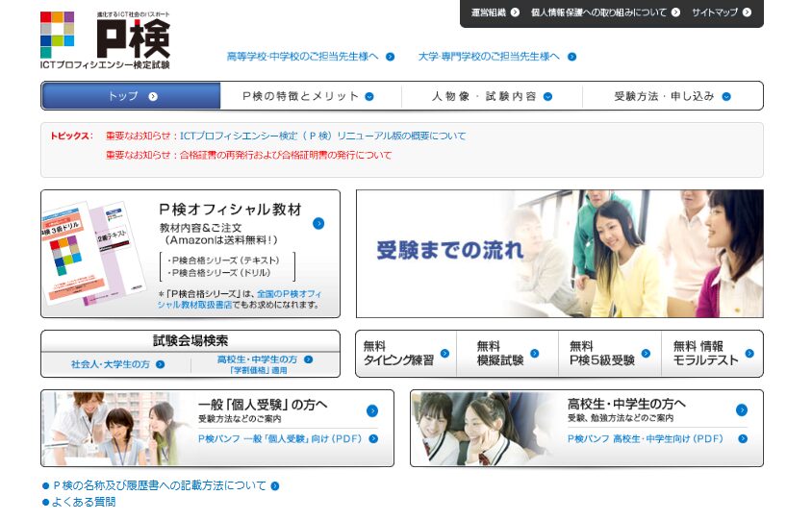Open 無料タイピング練習 button
The image size is (812, 520).
(406, 354)
